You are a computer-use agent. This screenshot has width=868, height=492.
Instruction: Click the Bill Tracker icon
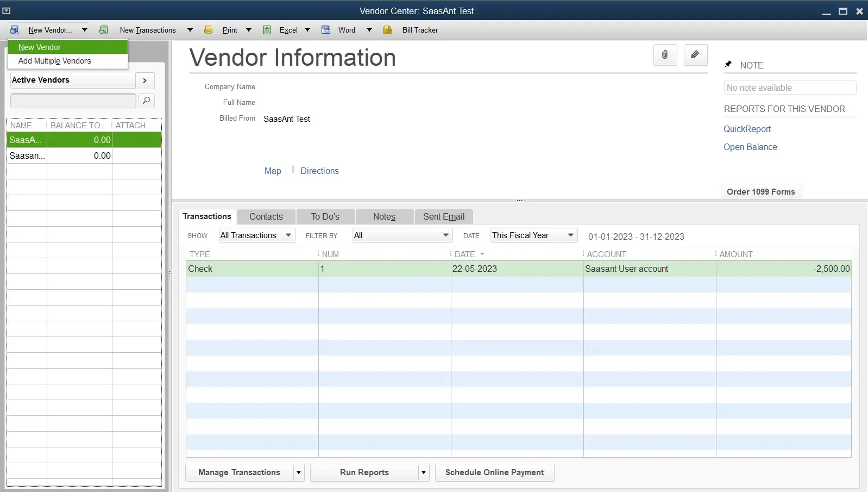(x=388, y=30)
